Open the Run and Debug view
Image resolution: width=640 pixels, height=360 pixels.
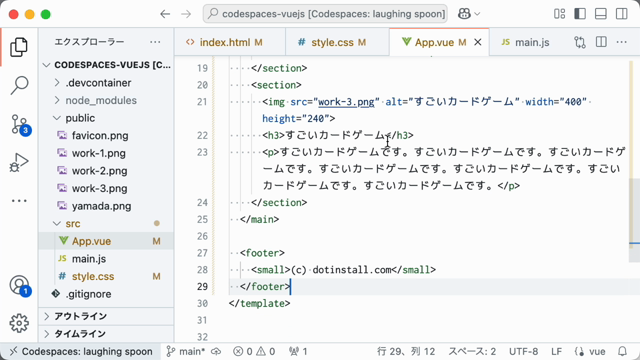(19, 162)
